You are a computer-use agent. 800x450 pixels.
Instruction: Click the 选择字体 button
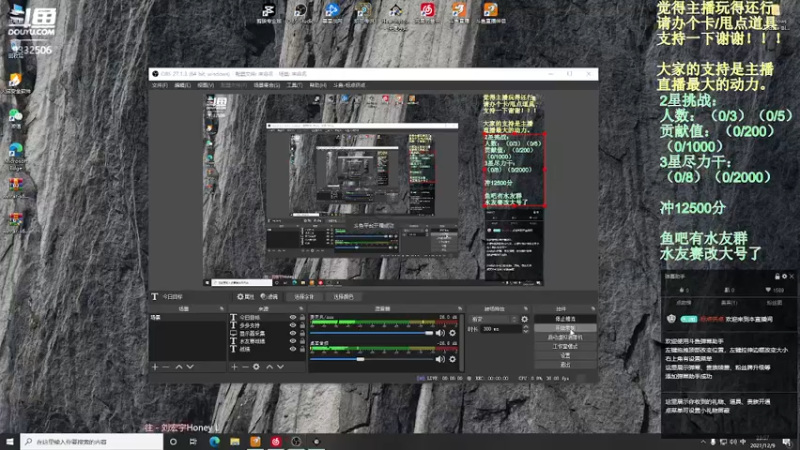304,296
